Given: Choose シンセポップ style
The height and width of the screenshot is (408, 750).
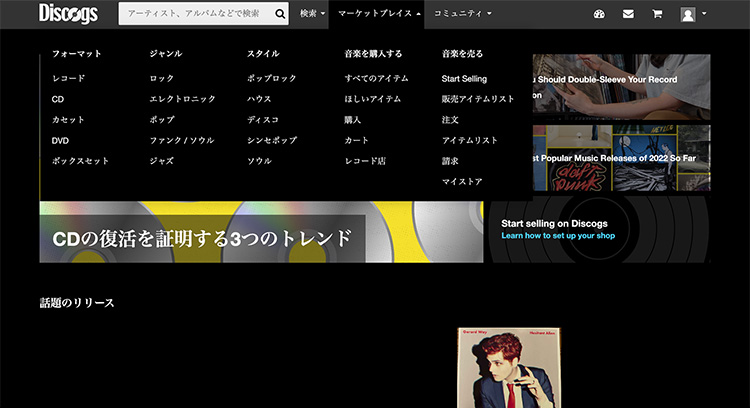Looking at the screenshot, I should point(270,140).
